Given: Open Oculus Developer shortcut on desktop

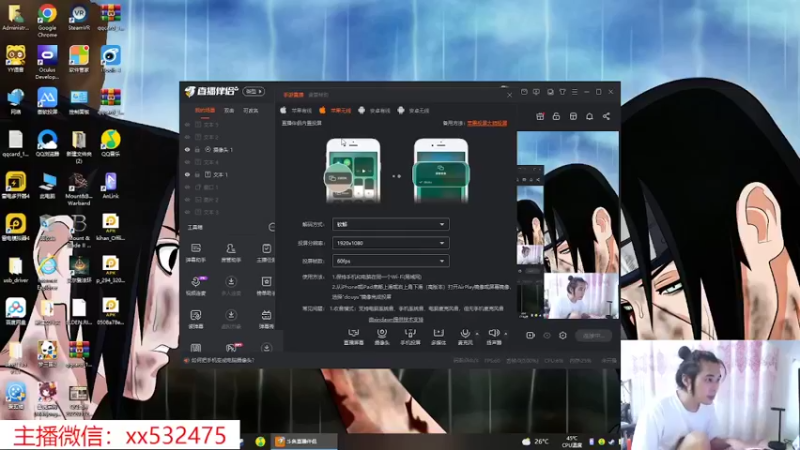Looking at the screenshot, I should click(47, 63).
